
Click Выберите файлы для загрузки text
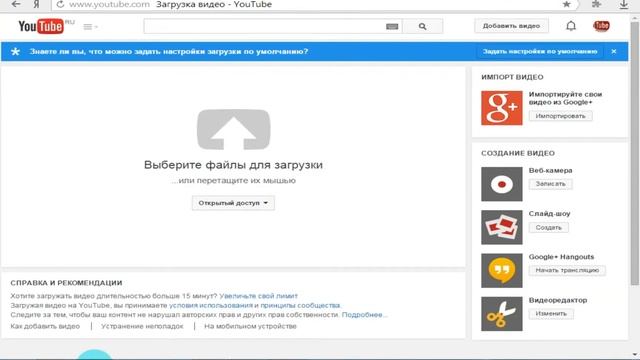click(233, 165)
